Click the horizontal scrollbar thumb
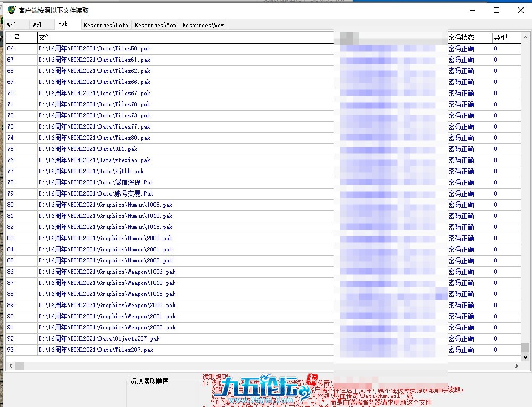Image resolution: width=532 pixels, height=407 pixels. (20, 366)
